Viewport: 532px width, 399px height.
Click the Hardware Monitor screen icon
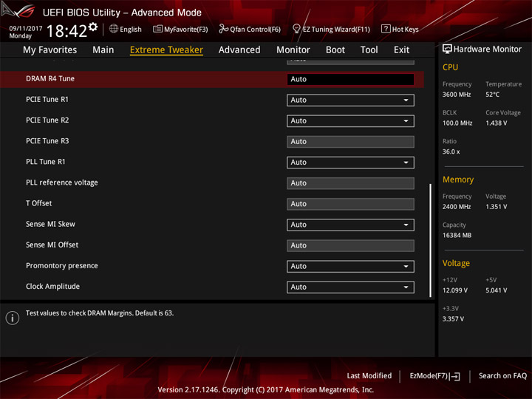point(447,50)
